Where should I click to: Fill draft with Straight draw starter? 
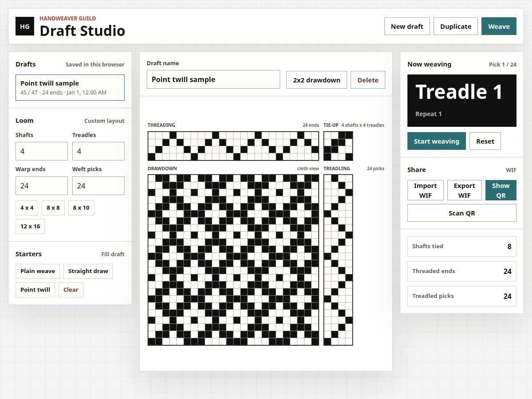(88, 271)
